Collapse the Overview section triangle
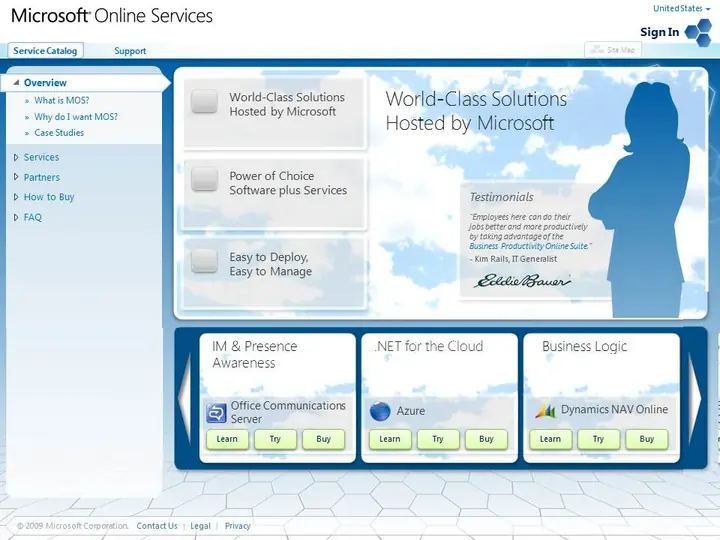720x540 pixels. [x=16, y=83]
